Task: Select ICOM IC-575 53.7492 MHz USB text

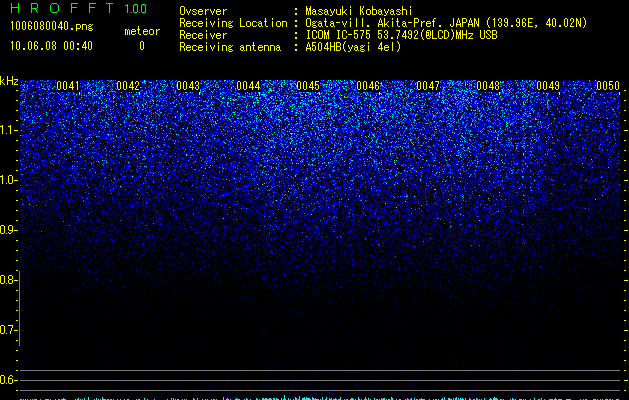Action: (x=401, y=35)
